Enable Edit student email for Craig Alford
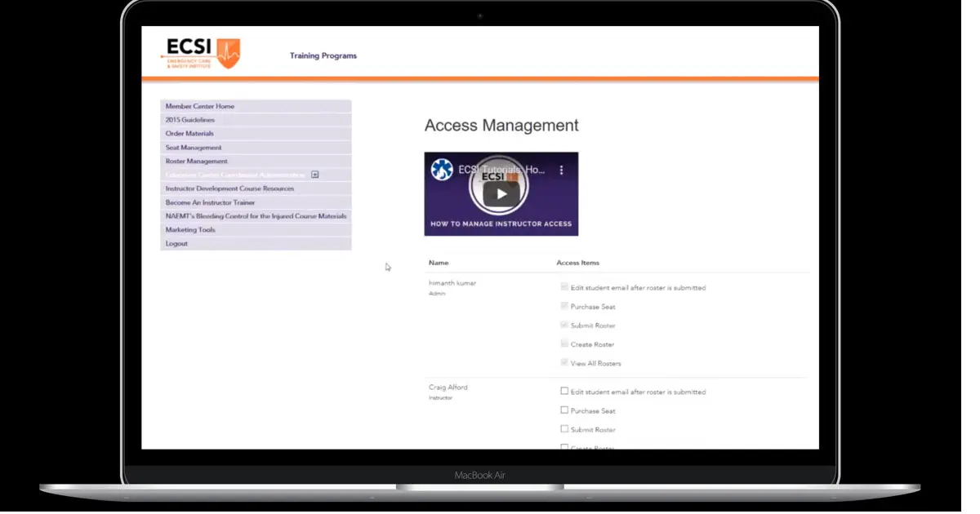Viewport: 980px width, 514px height. (x=564, y=392)
